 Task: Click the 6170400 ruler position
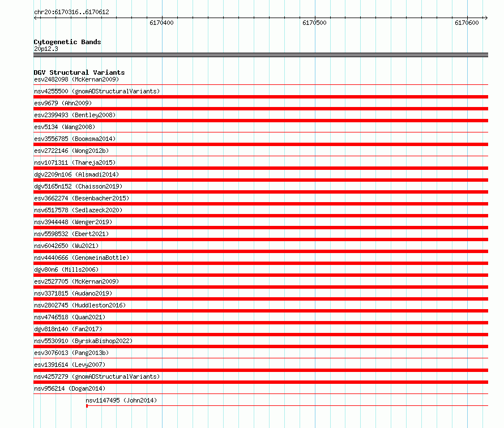[x=162, y=23]
